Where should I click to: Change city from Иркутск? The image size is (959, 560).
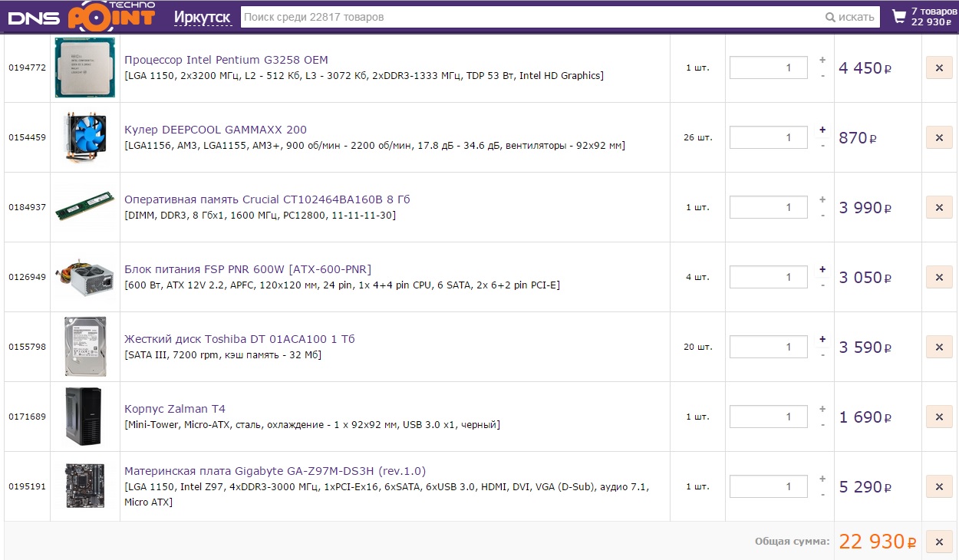[x=203, y=17]
